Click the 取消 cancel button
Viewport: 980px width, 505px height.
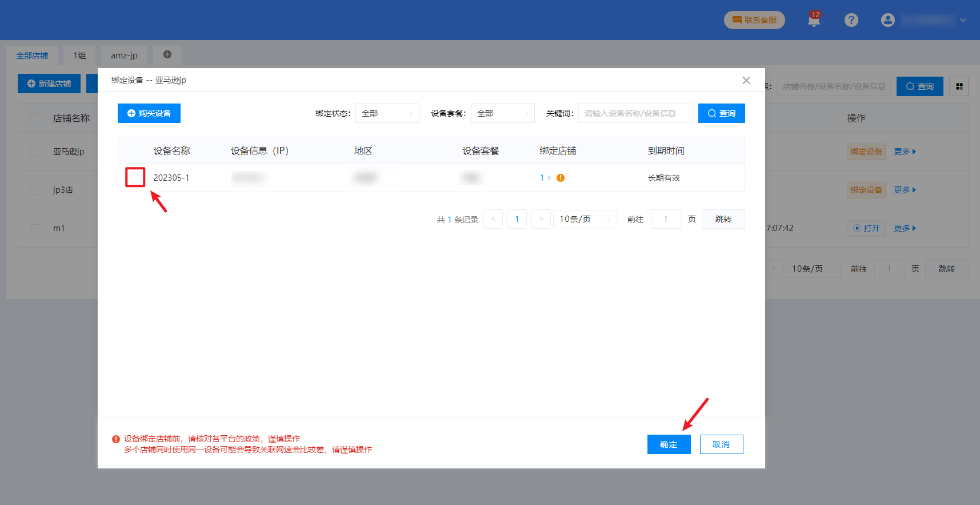pyautogui.click(x=721, y=444)
